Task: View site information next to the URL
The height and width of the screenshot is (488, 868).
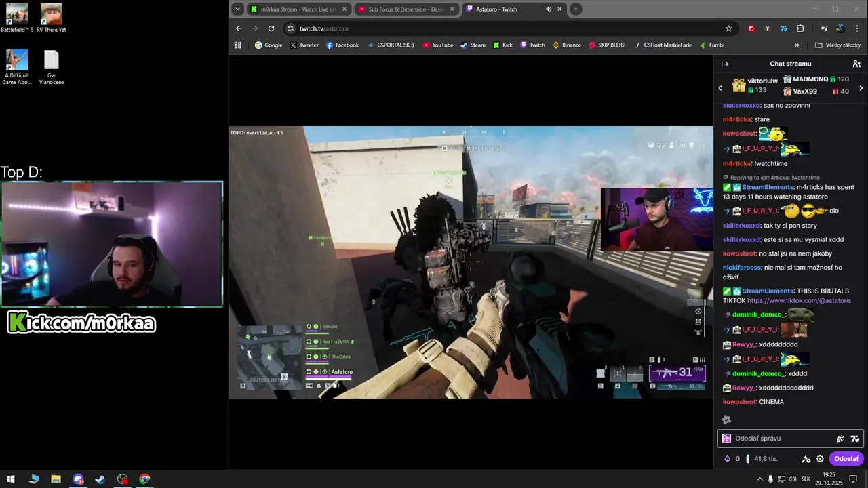Action: pyautogui.click(x=291, y=28)
